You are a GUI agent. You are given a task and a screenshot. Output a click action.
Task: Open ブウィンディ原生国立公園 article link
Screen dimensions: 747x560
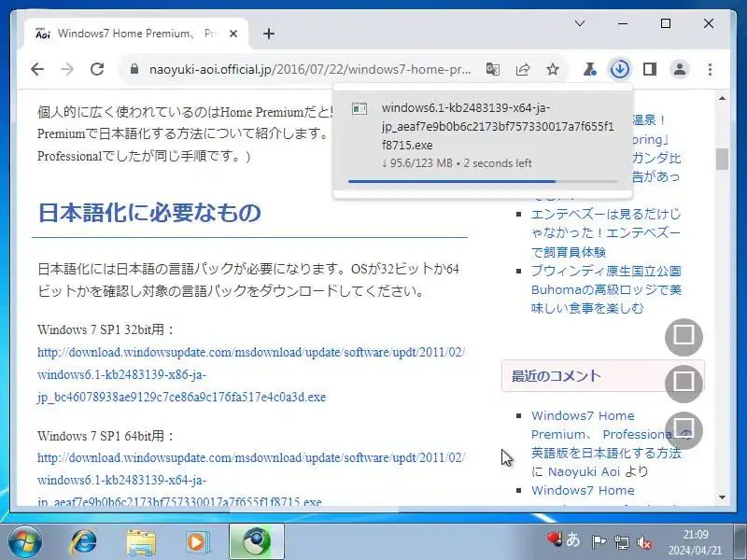pos(605,289)
